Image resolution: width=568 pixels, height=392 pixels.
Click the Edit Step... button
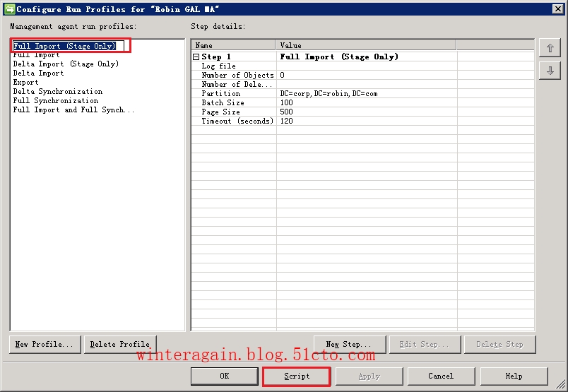(425, 345)
